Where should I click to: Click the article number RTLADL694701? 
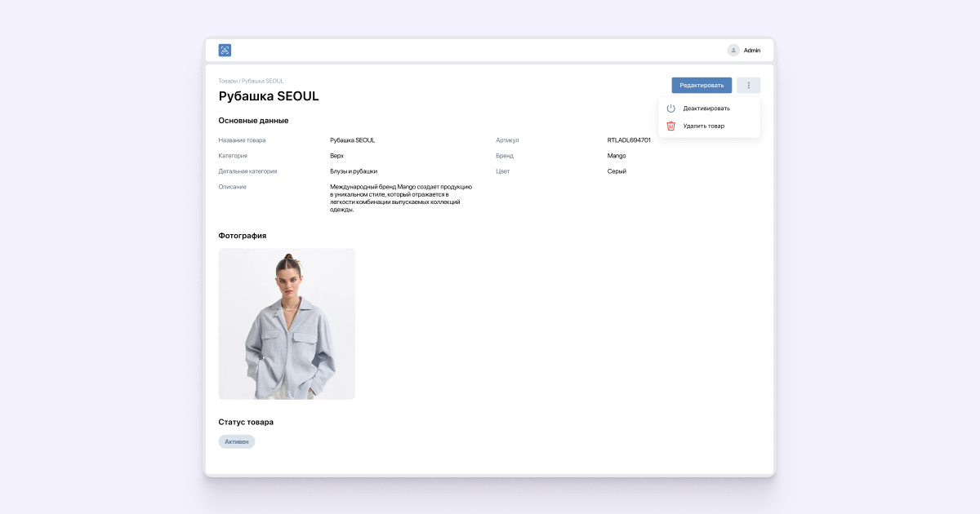[629, 140]
